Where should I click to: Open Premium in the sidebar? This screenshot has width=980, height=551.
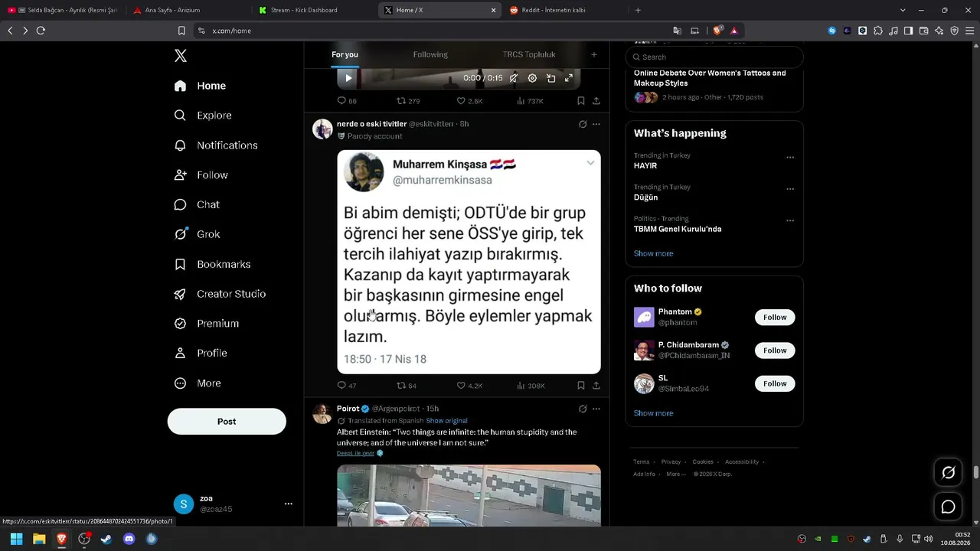[207, 324]
